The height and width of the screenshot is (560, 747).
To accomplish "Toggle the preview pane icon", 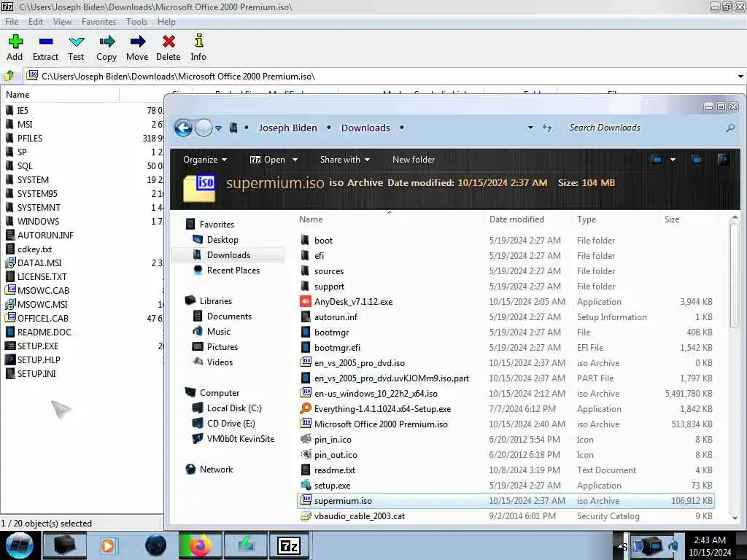I will click(x=697, y=160).
